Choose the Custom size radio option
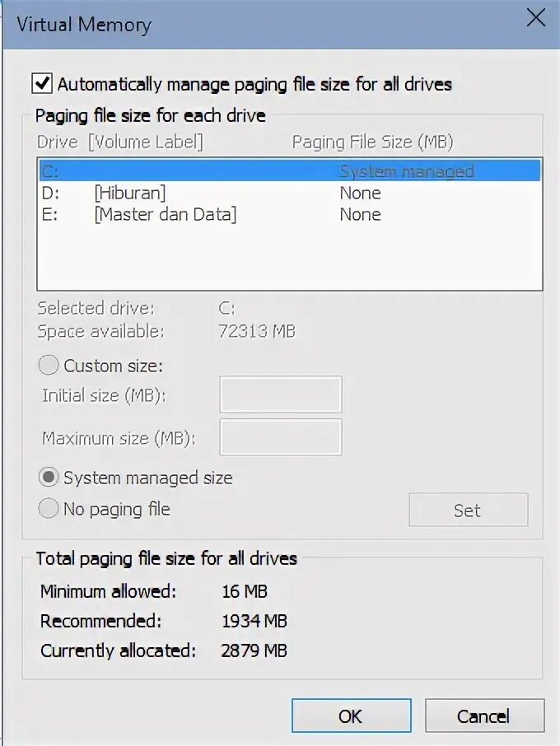Screen dimensions: 560x746 point(49,366)
